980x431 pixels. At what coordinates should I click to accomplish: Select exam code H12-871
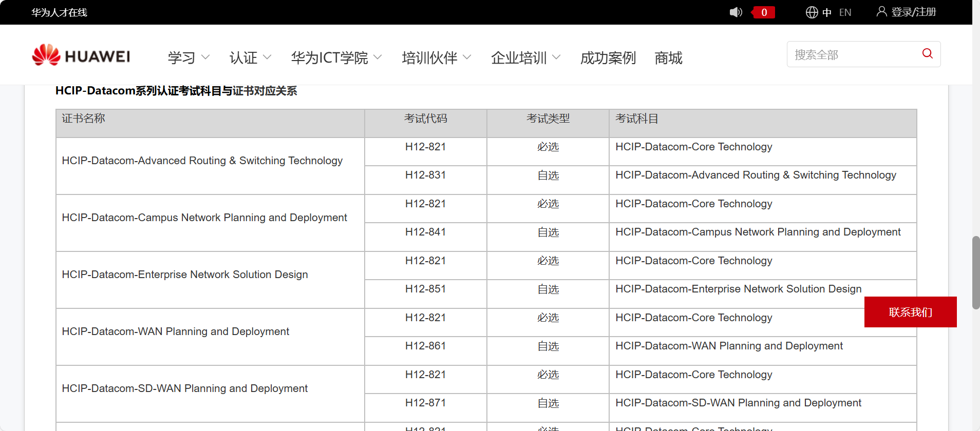coord(425,403)
